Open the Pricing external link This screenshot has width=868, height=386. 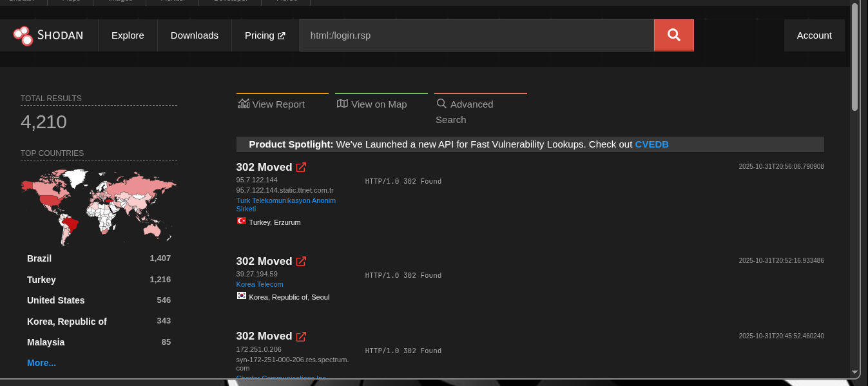(x=265, y=35)
